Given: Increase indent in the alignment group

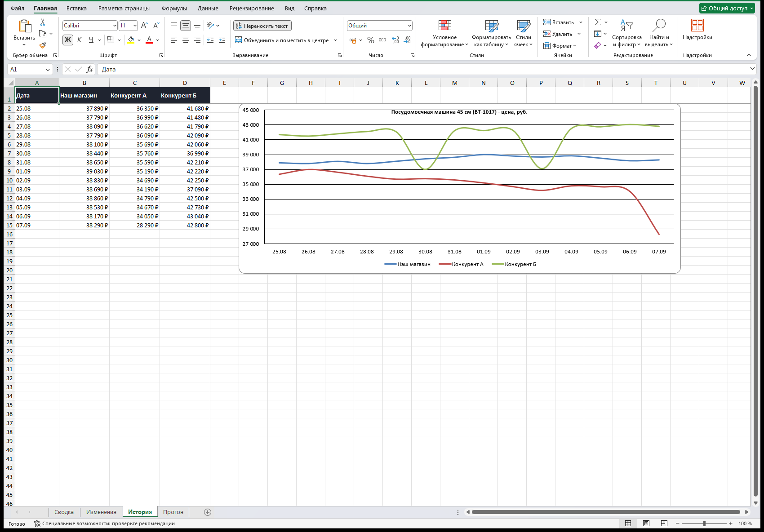Looking at the screenshot, I should tap(222, 40).
